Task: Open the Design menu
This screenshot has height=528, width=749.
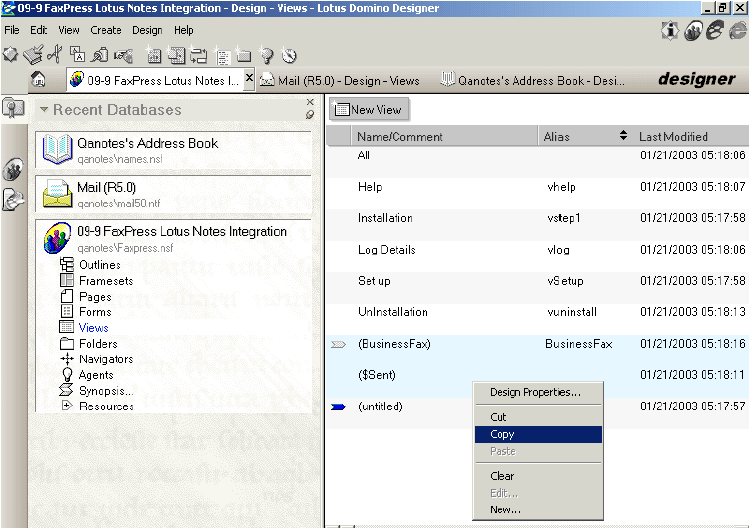Action: [147, 30]
